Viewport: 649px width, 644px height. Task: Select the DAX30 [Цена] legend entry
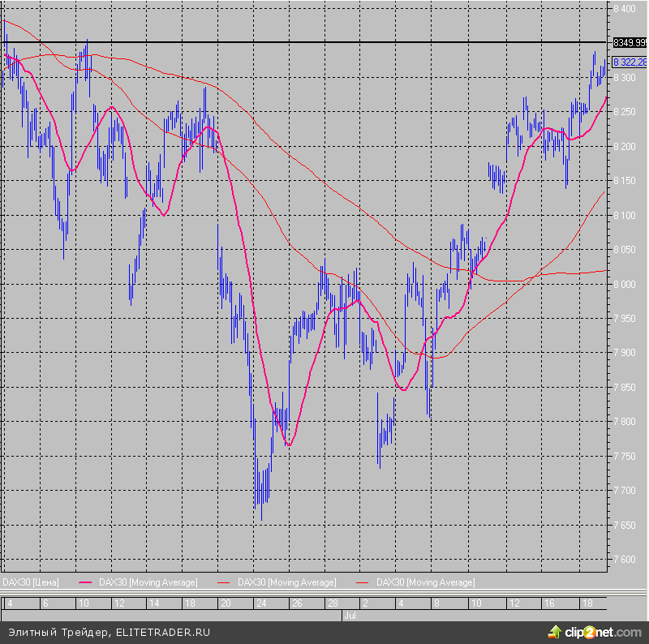(31, 582)
